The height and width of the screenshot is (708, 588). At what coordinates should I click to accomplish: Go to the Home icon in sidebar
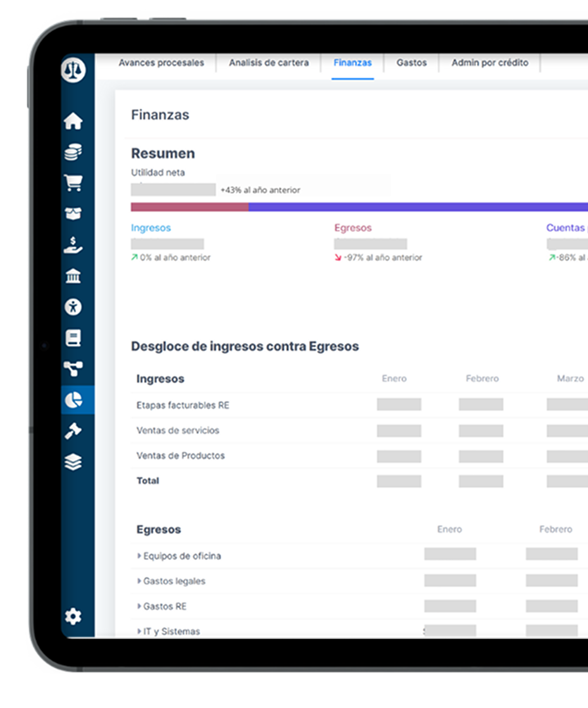click(73, 121)
